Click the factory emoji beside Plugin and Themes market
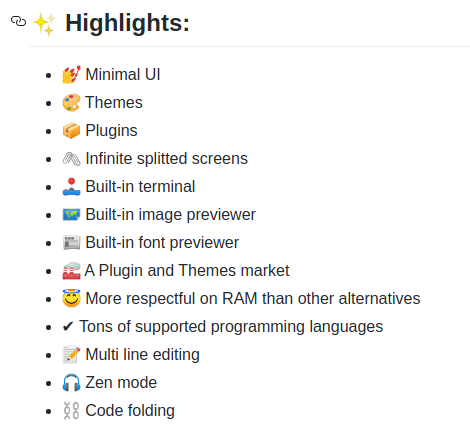This screenshot has height=439, width=470. [71, 270]
